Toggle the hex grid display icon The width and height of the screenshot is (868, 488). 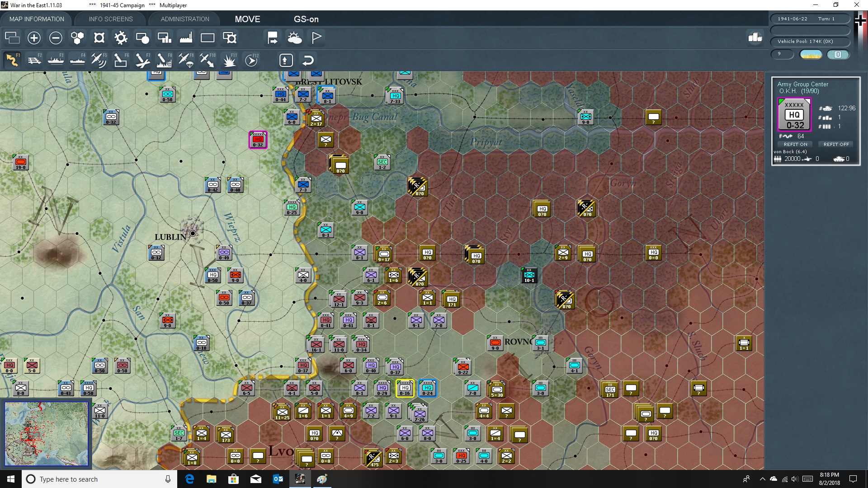tap(77, 38)
